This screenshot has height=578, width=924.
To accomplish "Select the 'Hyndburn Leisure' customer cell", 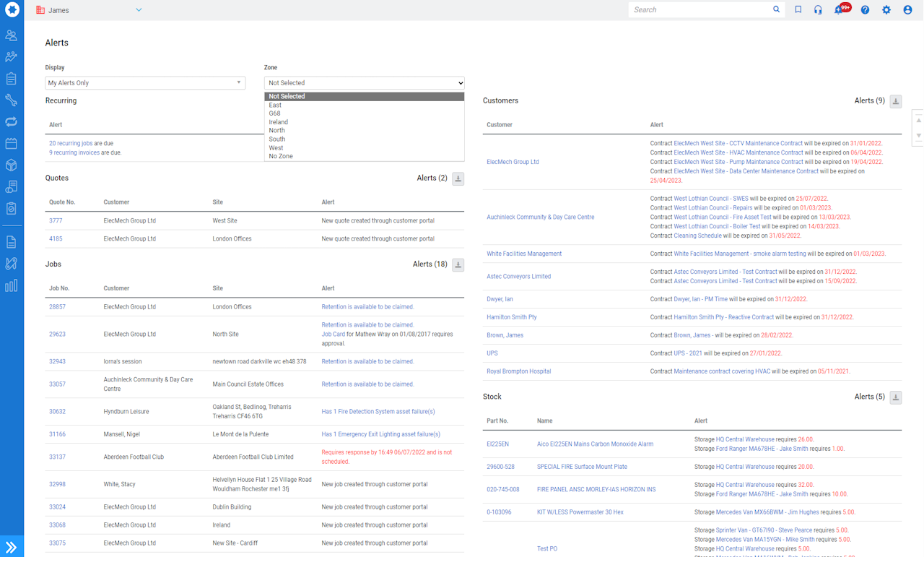I will 126,412.
